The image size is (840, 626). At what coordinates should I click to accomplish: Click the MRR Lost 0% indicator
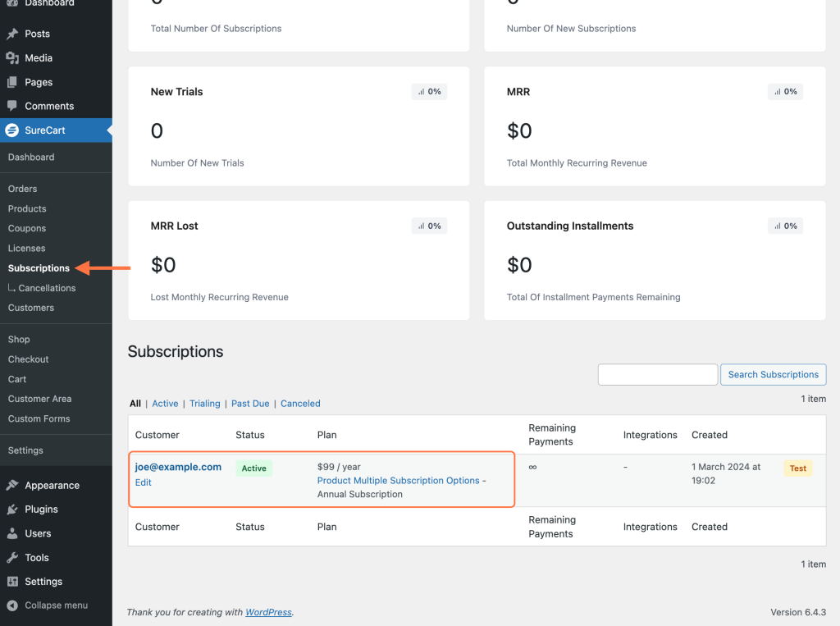pyautogui.click(x=429, y=225)
